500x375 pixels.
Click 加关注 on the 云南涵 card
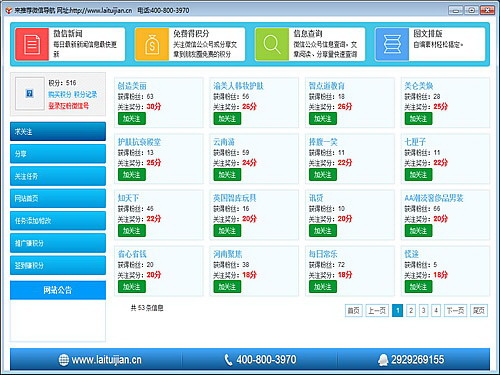227,175
